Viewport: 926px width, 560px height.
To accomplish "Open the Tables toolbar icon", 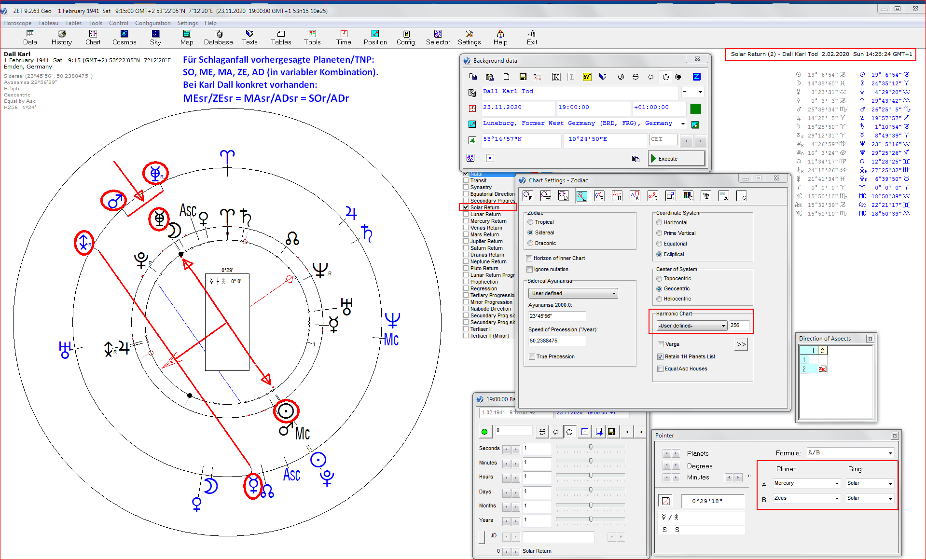I will (x=281, y=37).
